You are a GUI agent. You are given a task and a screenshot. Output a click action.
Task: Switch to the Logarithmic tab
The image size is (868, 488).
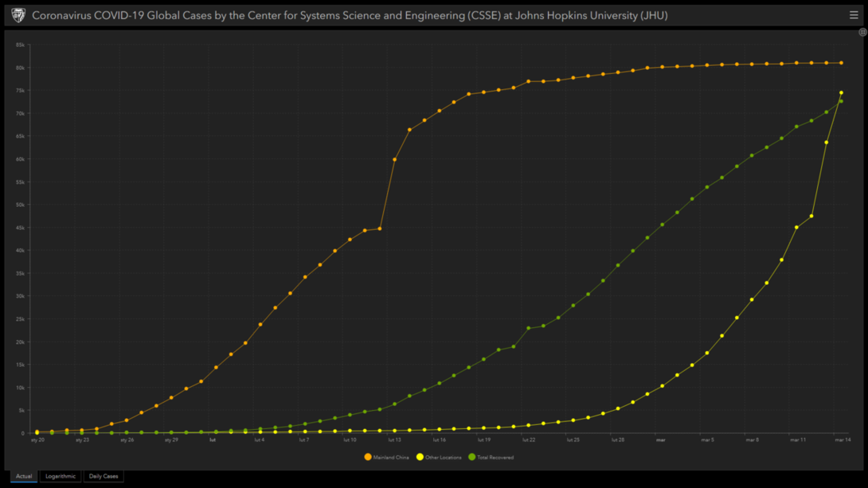[61, 476]
